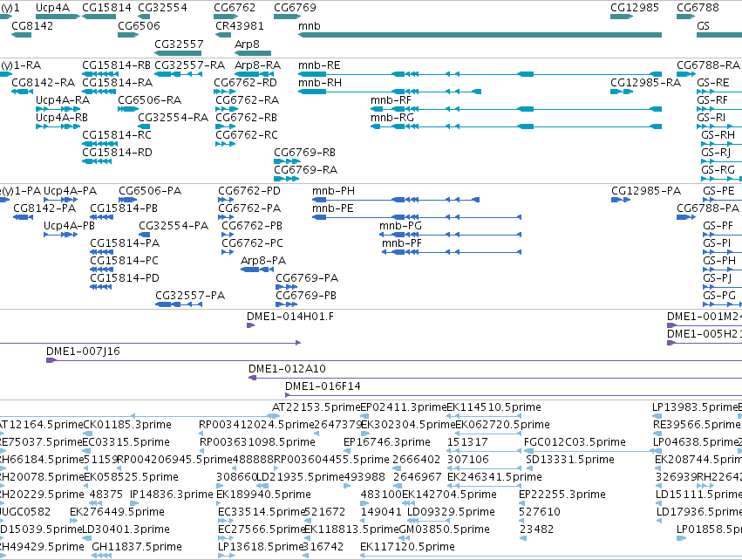The height and width of the screenshot is (560, 742).
Task: Select the CG15814-RB transcript
Action: point(100,74)
